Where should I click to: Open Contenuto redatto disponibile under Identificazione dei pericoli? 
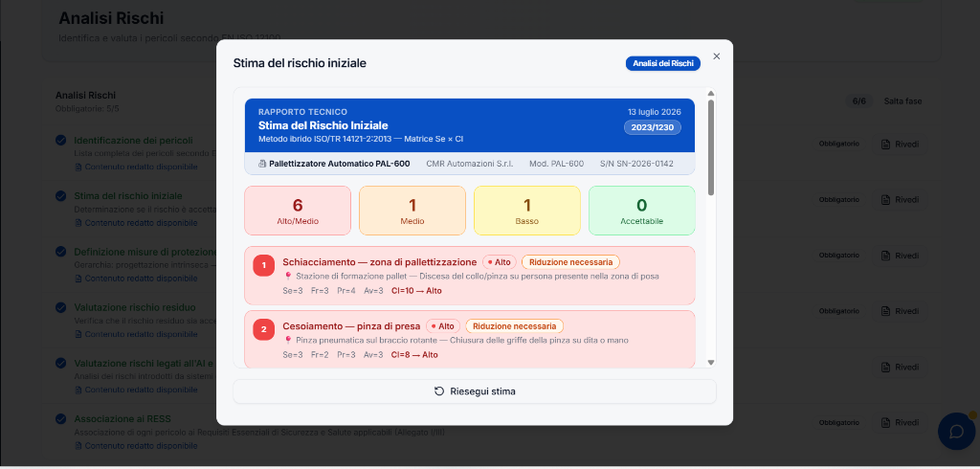pos(142,167)
